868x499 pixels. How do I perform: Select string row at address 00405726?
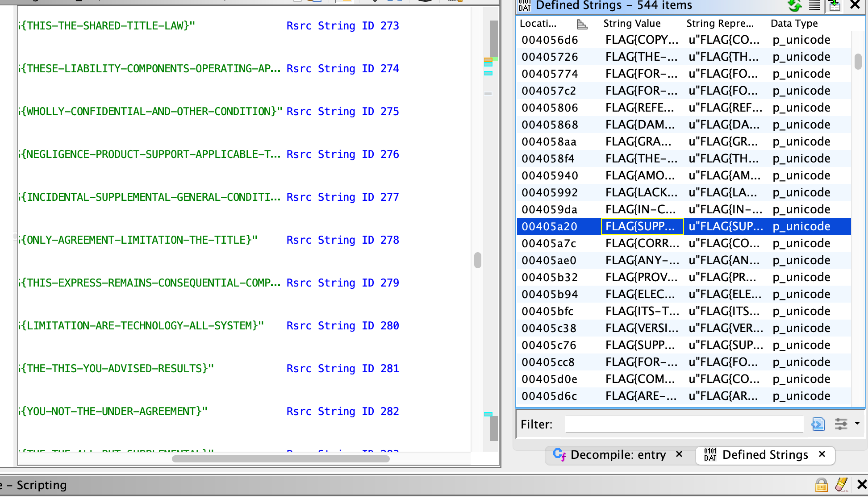[684, 57]
